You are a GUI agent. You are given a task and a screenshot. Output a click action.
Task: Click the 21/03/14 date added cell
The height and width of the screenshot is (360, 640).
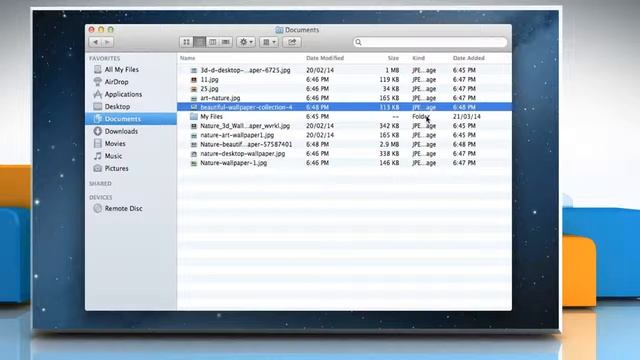(x=467, y=116)
